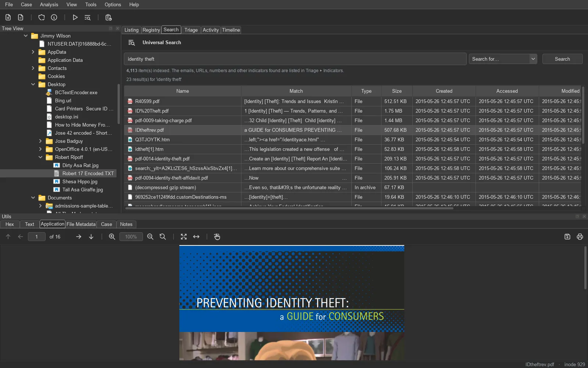Click the search-list icon in toolbar

[x=87, y=17]
